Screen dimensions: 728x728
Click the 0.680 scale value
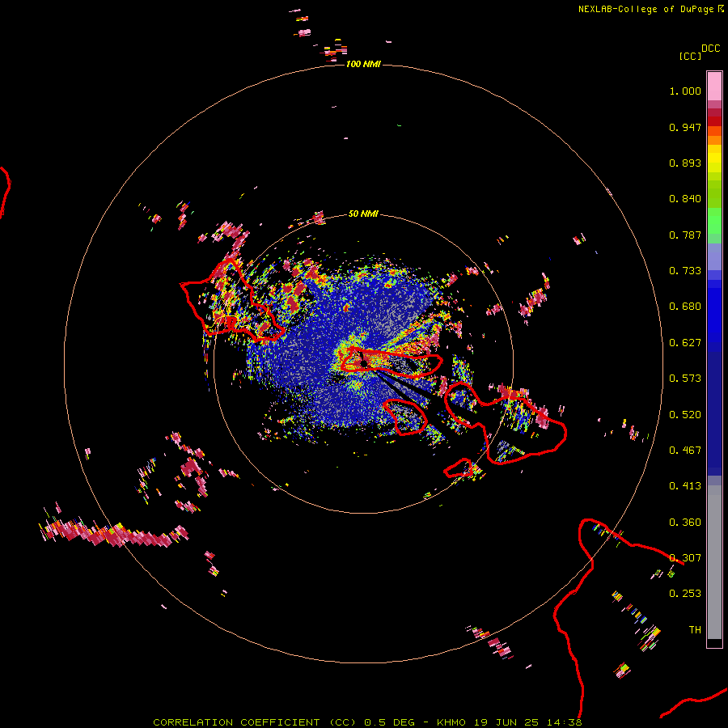click(685, 307)
